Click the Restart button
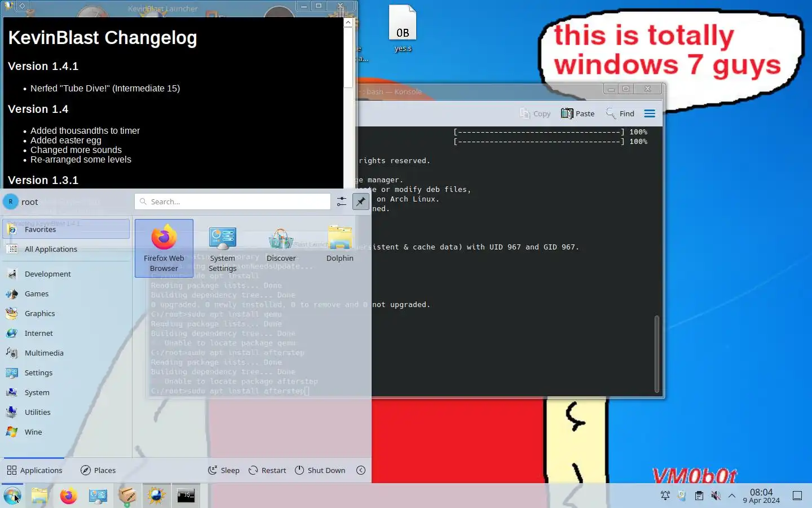 pyautogui.click(x=267, y=470)
